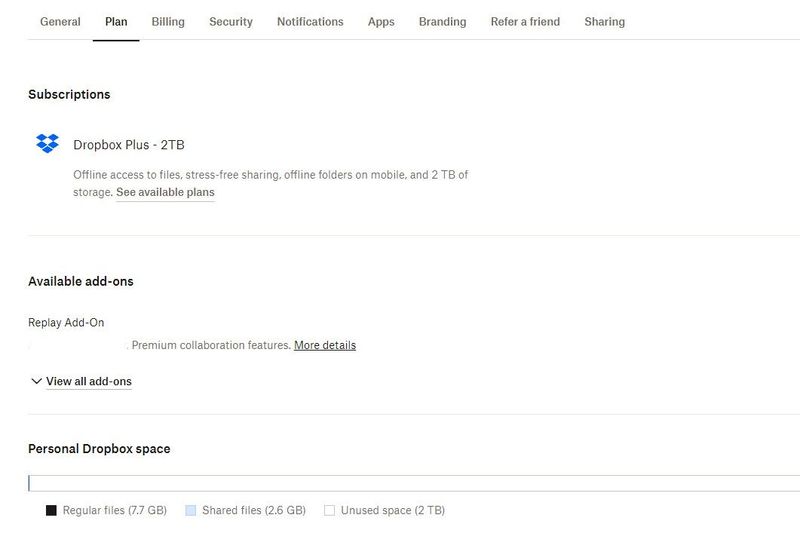Click the Dropbox logo icon beside the Plus plan

(47, 143)
